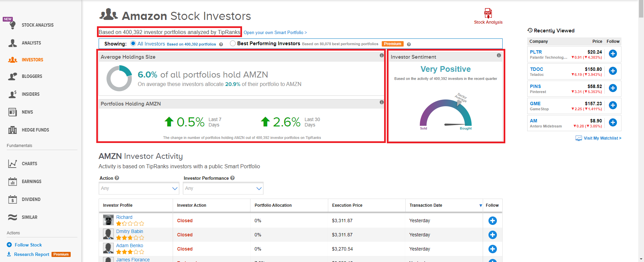The width and height of the screenshot is (644, 262).
Task: Open Stock Analysis lightbulb icon in sidebar
Action: 12,25
